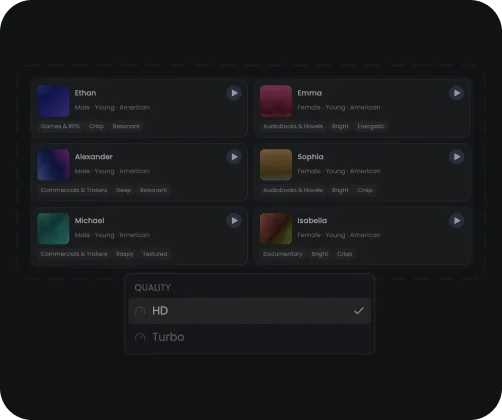Select Emma's red avatar thumbnail
This screenshot has height=420, width=502.
tap(276, 101)
